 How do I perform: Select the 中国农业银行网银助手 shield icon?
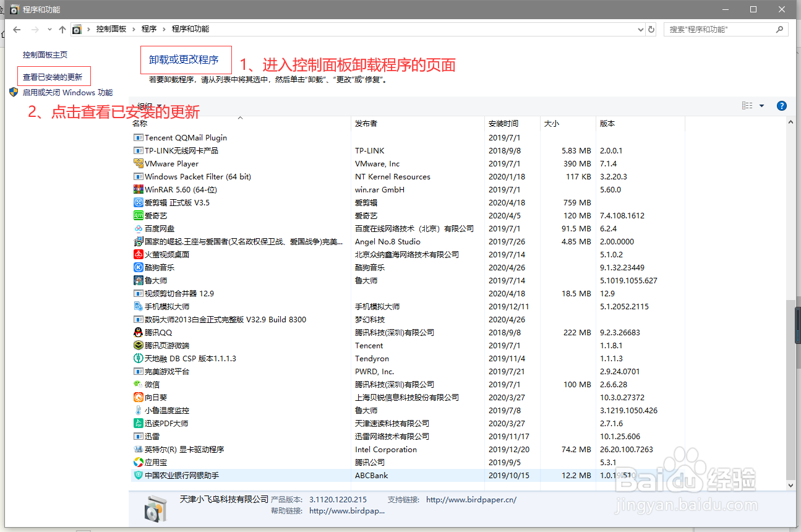139,476
